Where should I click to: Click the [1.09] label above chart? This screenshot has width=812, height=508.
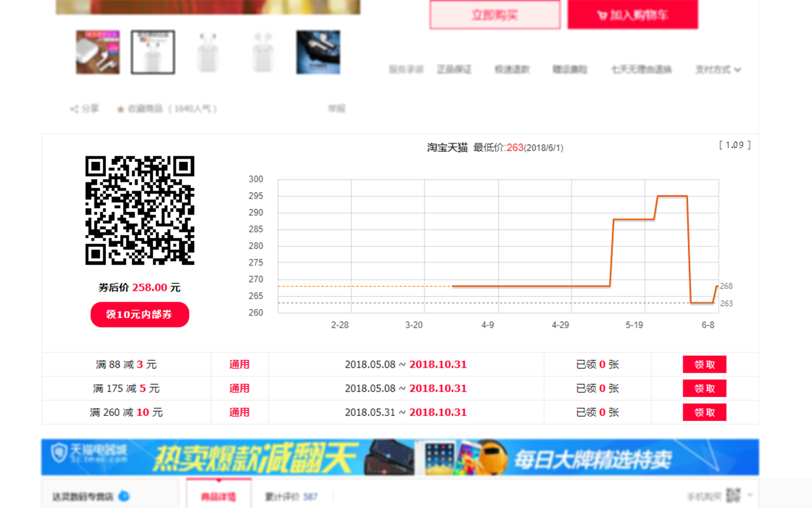point(735,145)
